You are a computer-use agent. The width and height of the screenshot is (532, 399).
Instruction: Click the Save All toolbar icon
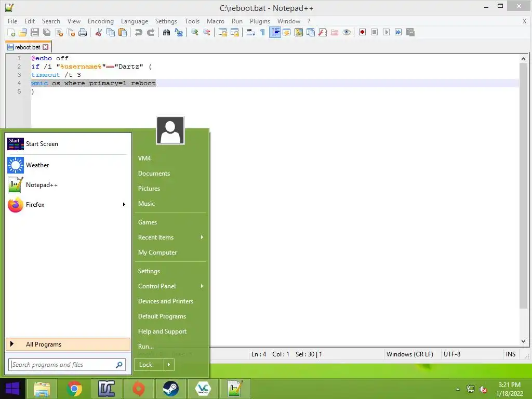tap(47, 32)
